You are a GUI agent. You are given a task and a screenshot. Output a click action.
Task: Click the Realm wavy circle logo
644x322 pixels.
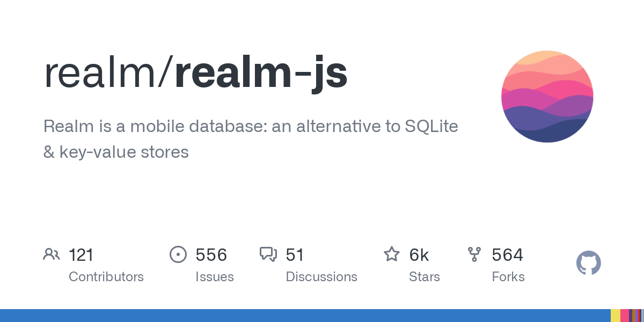(x=547, y=97)
